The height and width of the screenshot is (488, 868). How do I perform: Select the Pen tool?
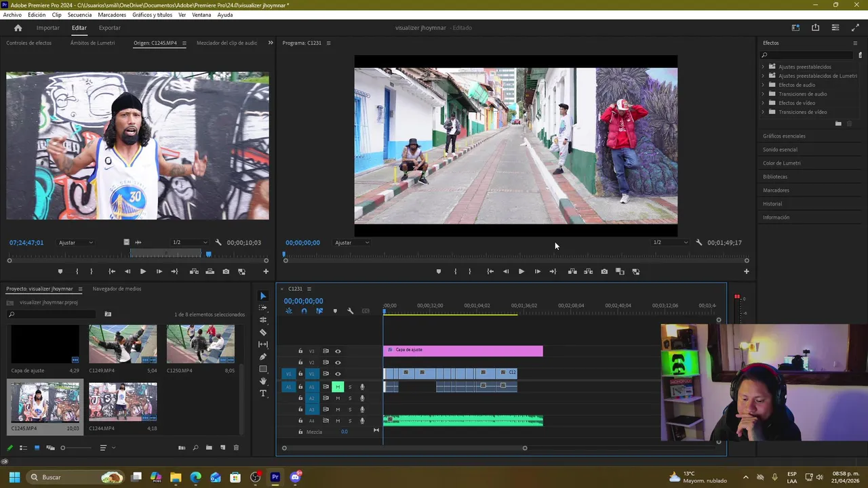tap(263, 357)
